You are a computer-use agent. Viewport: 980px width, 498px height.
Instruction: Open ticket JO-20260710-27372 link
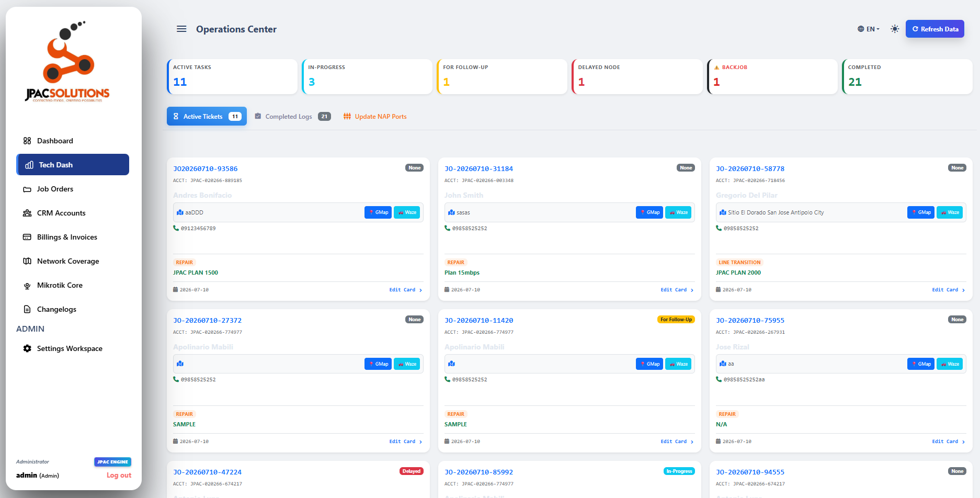[207, 320]
